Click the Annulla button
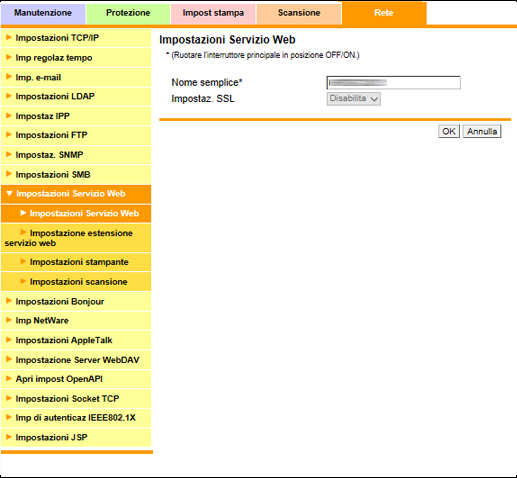The width and height of the screenshot is (517, 478). tap(482, 131)
